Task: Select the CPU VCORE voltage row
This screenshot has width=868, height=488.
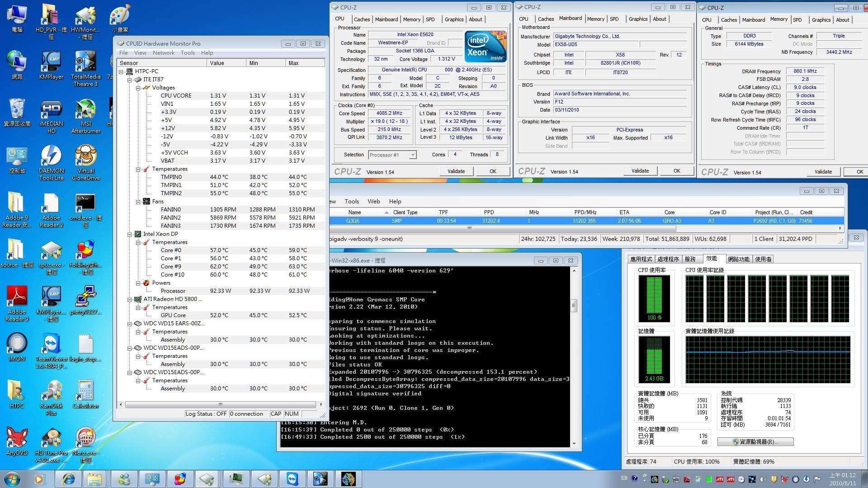Action: 221,96
